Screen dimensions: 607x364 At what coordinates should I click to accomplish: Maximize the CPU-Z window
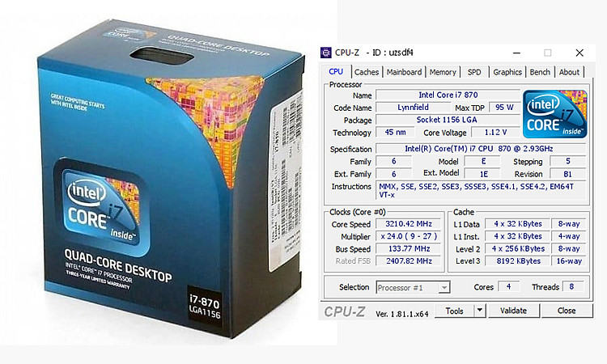click(x=547, y=53)
